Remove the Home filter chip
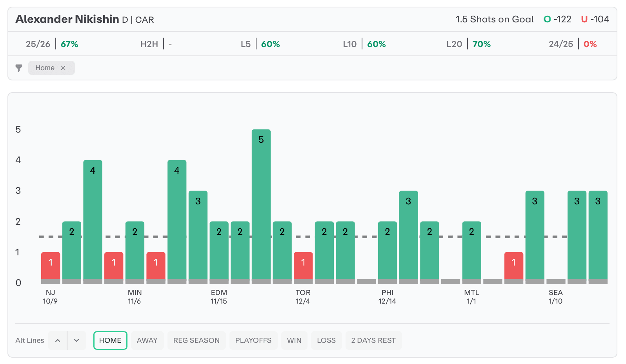This screenshot has width=626, height=364. tap(63, 68)
